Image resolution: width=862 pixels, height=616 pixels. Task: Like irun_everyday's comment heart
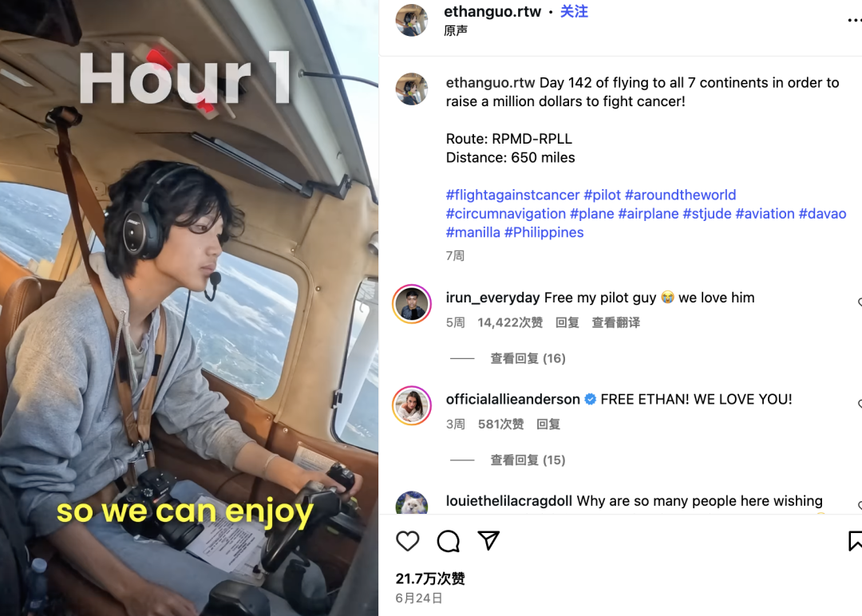(860, 302)
